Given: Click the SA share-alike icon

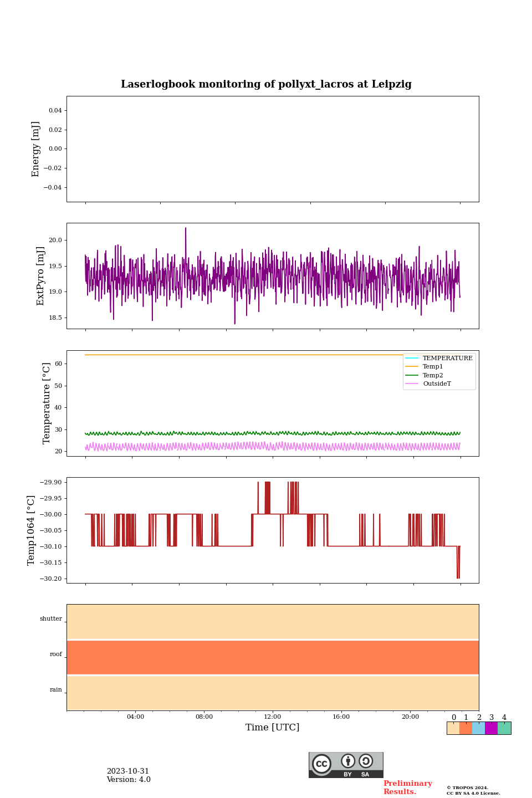Looking at the screenshot, I should [366, 761].
